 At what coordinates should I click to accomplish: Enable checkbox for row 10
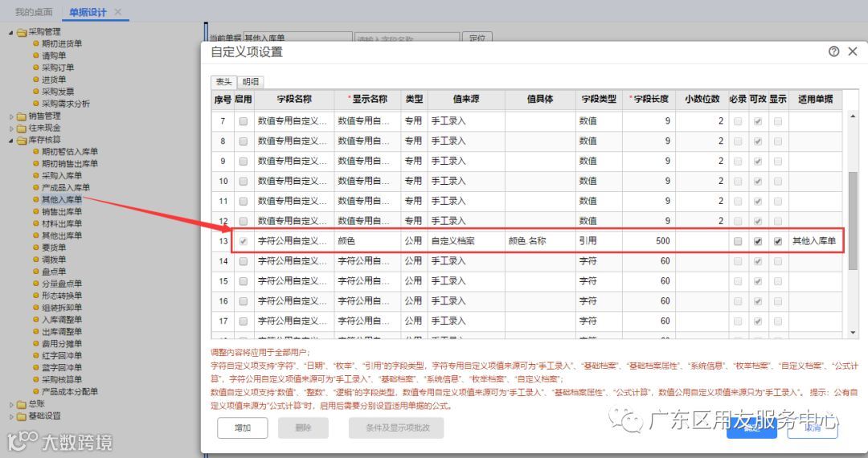243,182
